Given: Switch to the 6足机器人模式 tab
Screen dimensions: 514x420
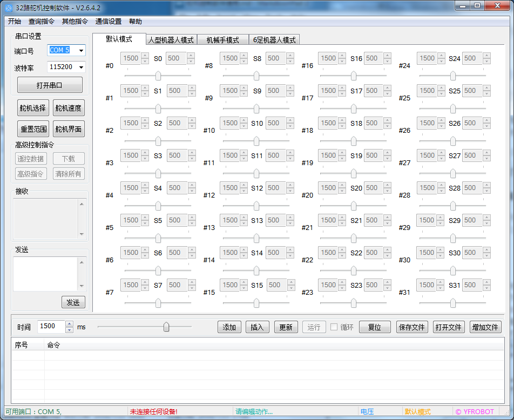Looking at the screenshot, I should 274,40.
